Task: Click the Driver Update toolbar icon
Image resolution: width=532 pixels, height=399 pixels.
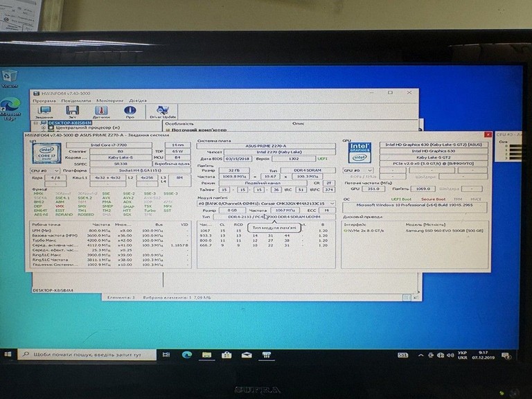Action: pyautogui.click(x=163, y=112)
